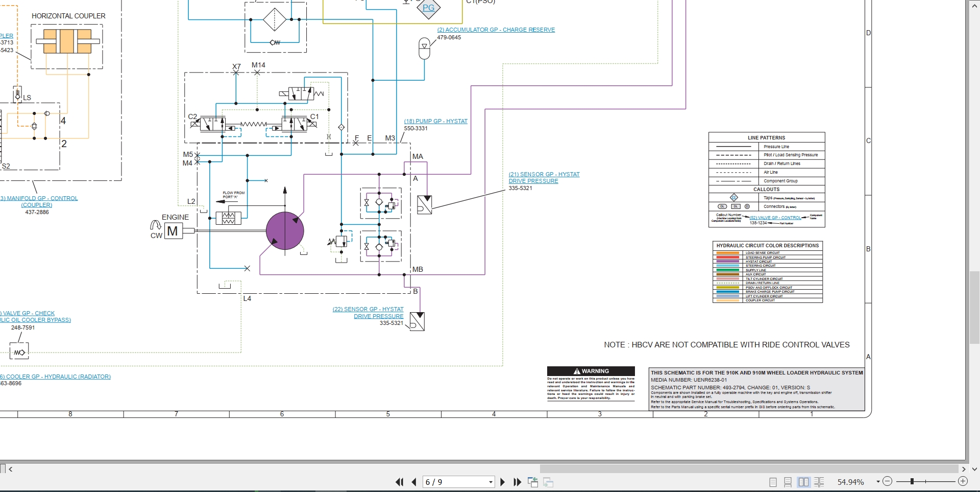980x492 pixels.
Task: Click the accumulator symbol near 479-0645
Action: [x=424, y=49]
